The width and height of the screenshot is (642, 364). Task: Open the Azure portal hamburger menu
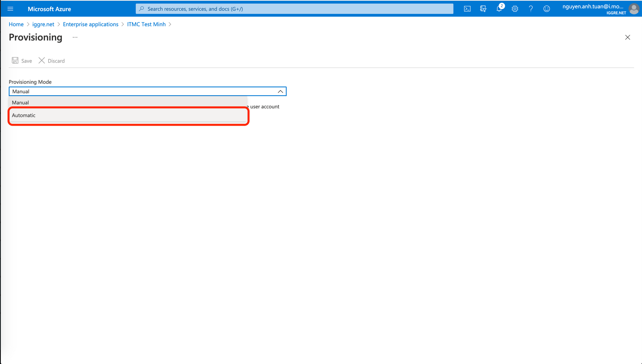coord(10,9)
